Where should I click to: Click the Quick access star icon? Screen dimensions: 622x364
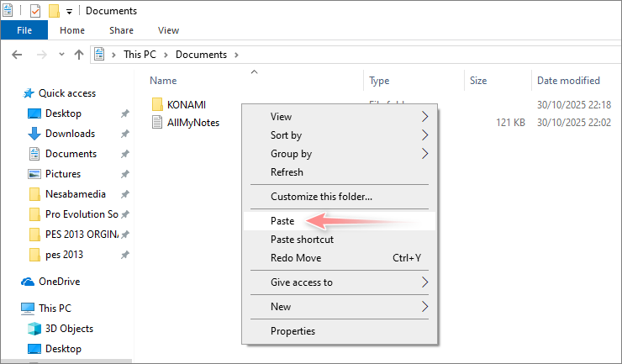coord(29,93)
